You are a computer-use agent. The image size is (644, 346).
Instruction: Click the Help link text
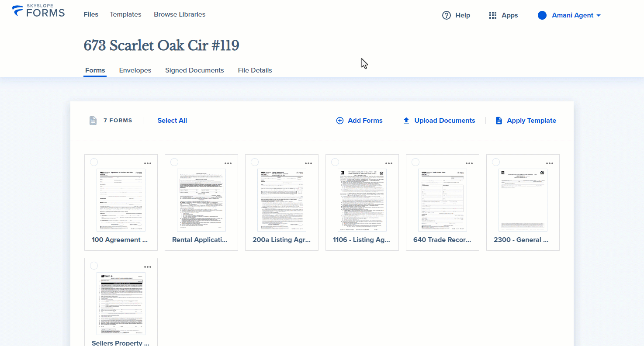point(463,15)
